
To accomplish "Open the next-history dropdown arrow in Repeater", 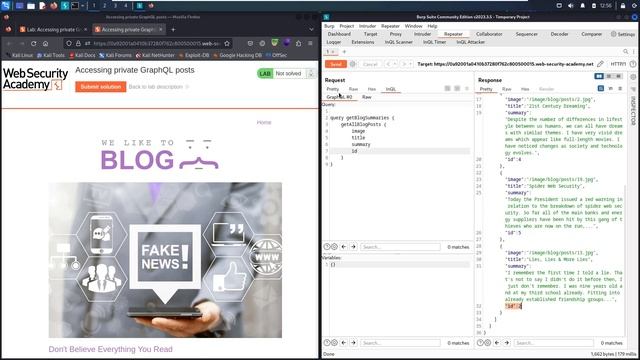I will point(411,64).
